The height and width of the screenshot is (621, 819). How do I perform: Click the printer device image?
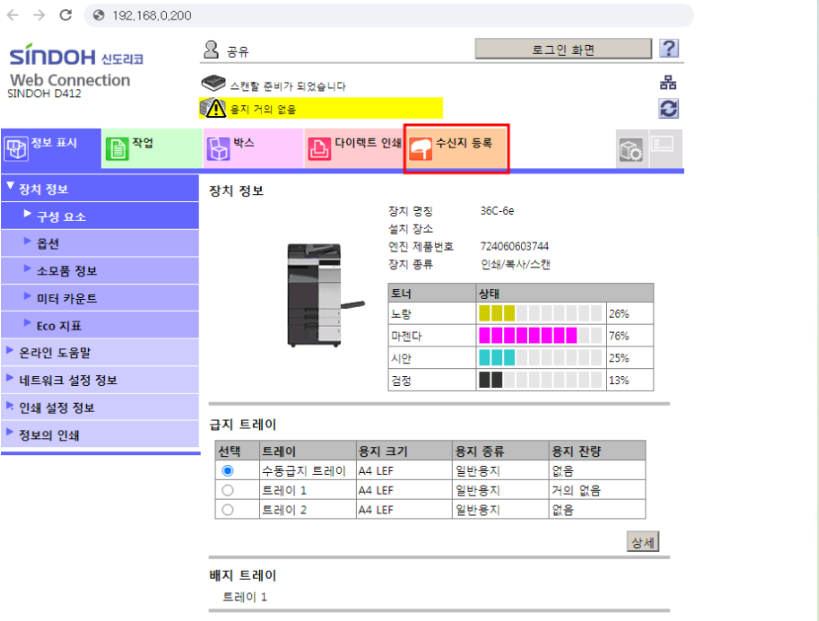[x=324, y=295]
